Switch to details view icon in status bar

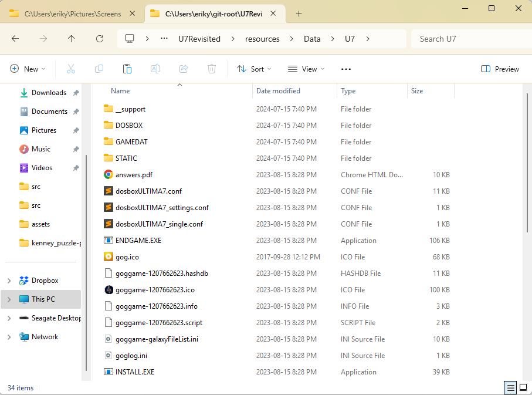[511, 387]
